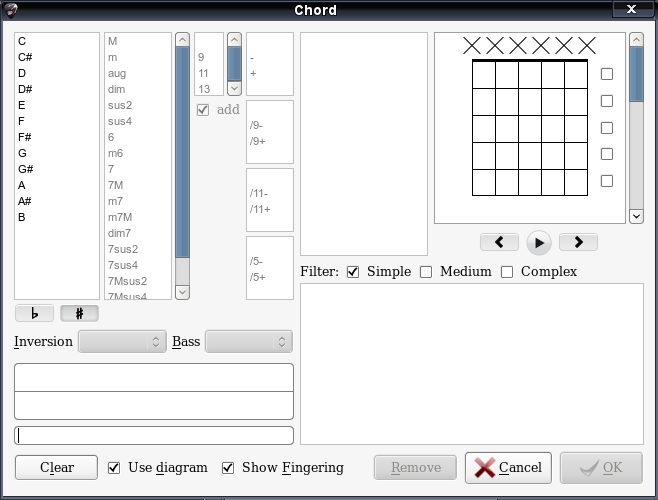Viewport: 658px width, 500px height.
Task: Select root note A#
Action: [x=57, y=201]
